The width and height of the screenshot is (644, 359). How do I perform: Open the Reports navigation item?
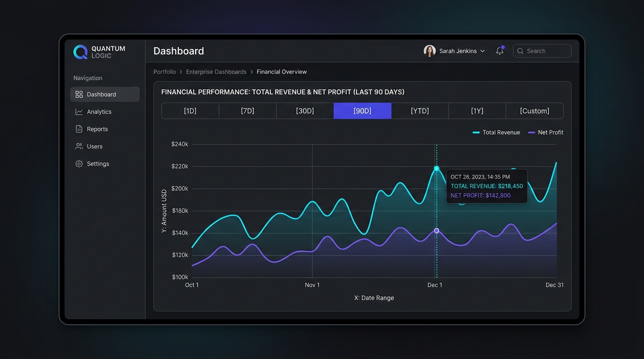coord(105,129)
